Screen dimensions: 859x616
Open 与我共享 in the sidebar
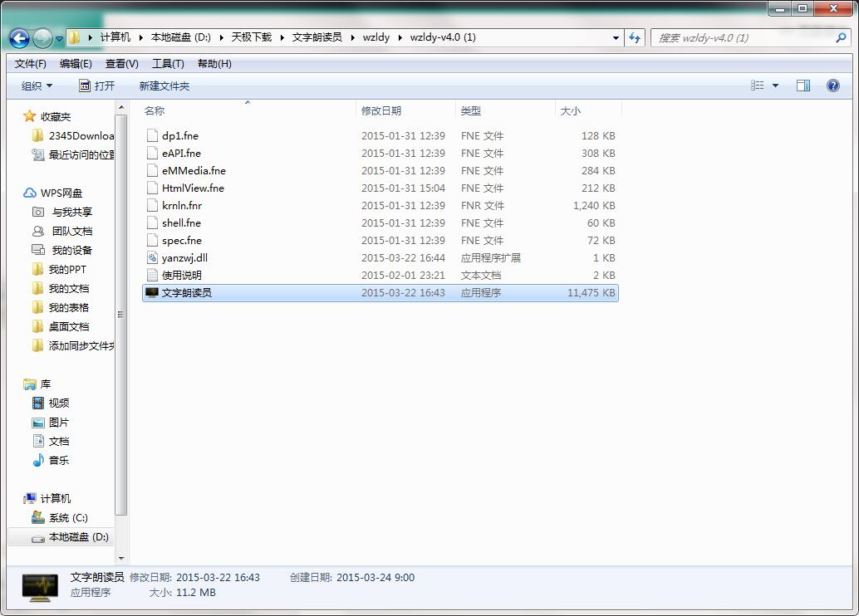(62, 212)
